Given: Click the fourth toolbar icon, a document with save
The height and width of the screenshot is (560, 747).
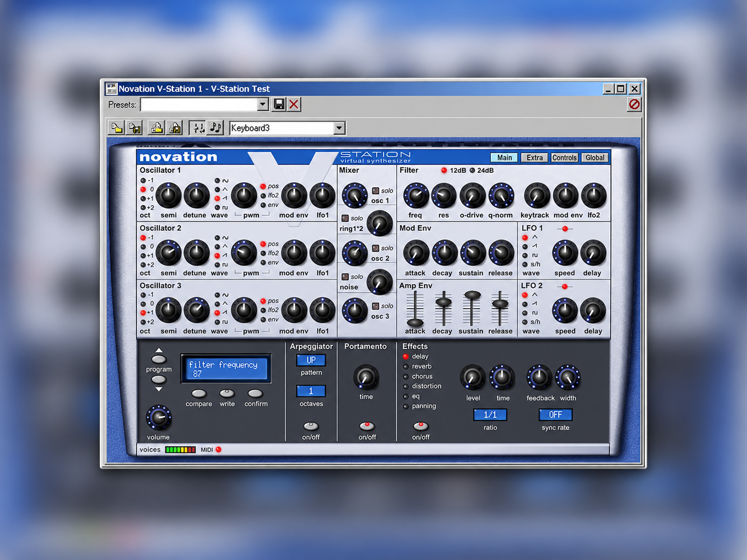Looking at the screenshot, I should (175, 128).
